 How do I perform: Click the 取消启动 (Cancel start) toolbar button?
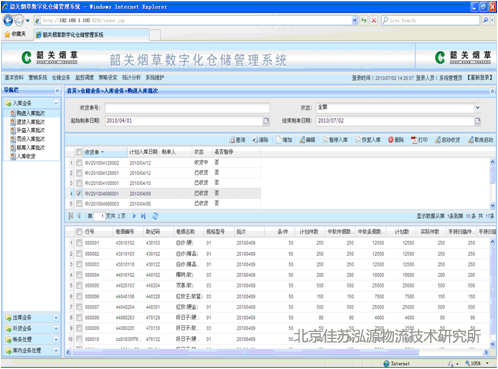click(x=480, y=140)
